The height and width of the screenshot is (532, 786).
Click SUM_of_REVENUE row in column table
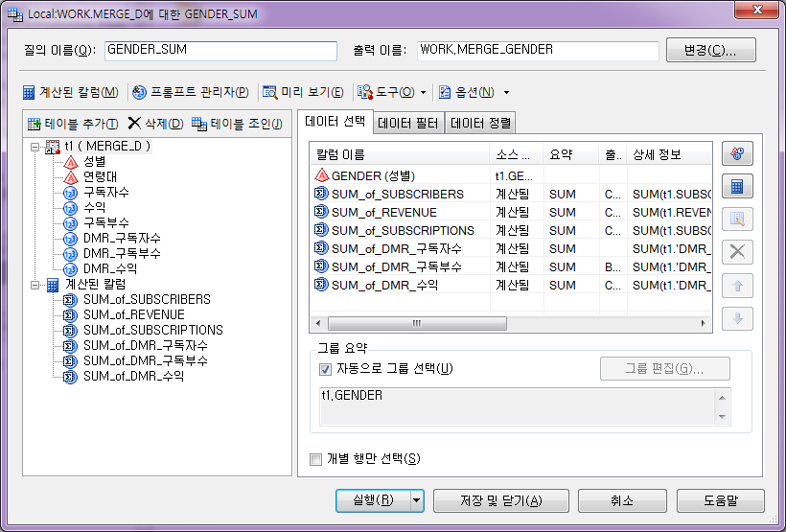(x=511, y=213)
